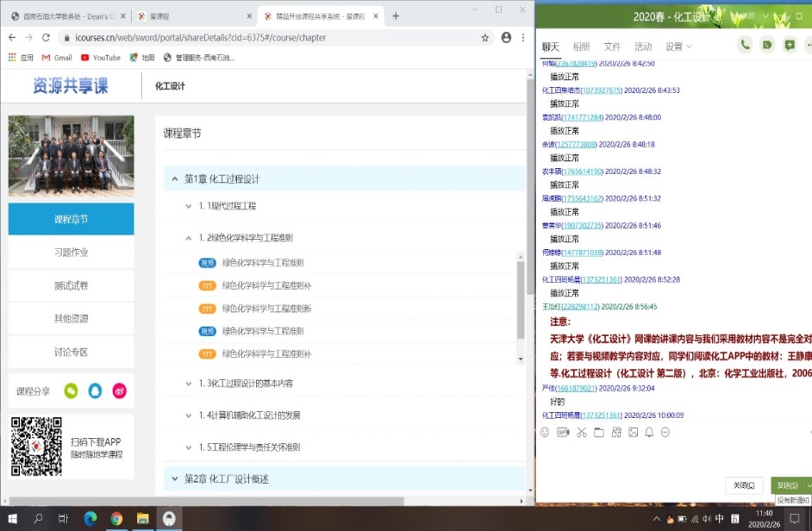This screenshot has height=531, width=812.
Task: Click the scissors screenshot tool in chat
Action: (x=582, y=432)
